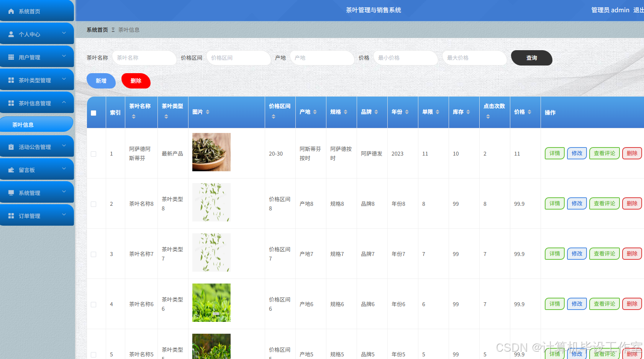The width and height of the screenshot is (644, 359).
Task: Open the 系统首页 sidebar item
Action: (x=37, y=11)
